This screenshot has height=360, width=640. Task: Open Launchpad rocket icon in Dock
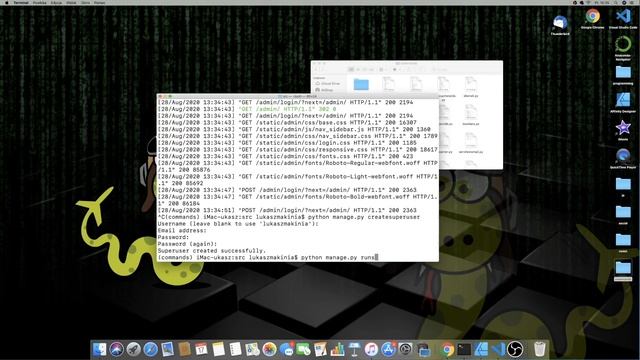click(133, 349)
